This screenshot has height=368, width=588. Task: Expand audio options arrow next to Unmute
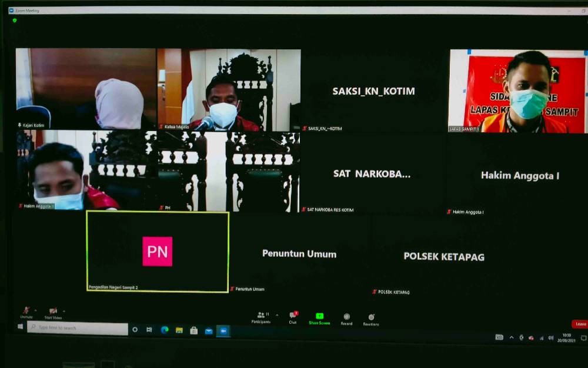pyautogui.click(x=36, y=310)
